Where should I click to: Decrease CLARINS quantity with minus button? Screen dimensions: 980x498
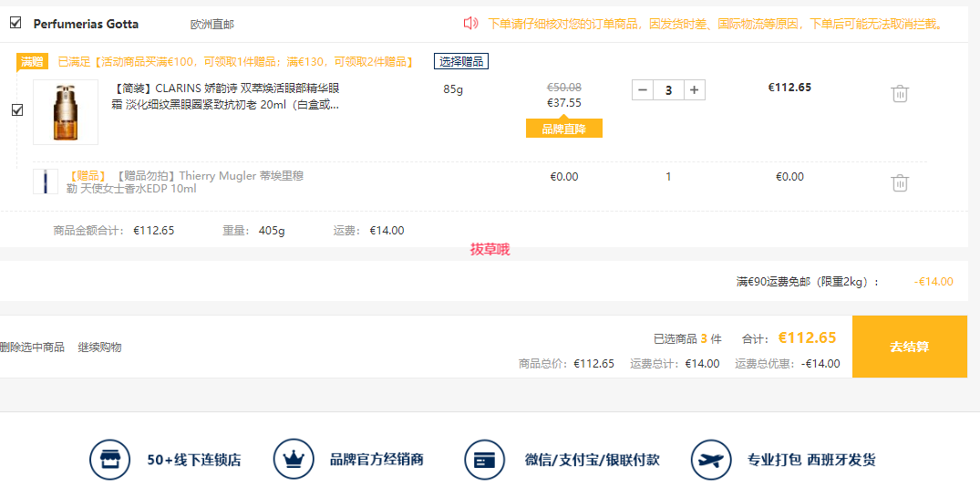(643, 90)
